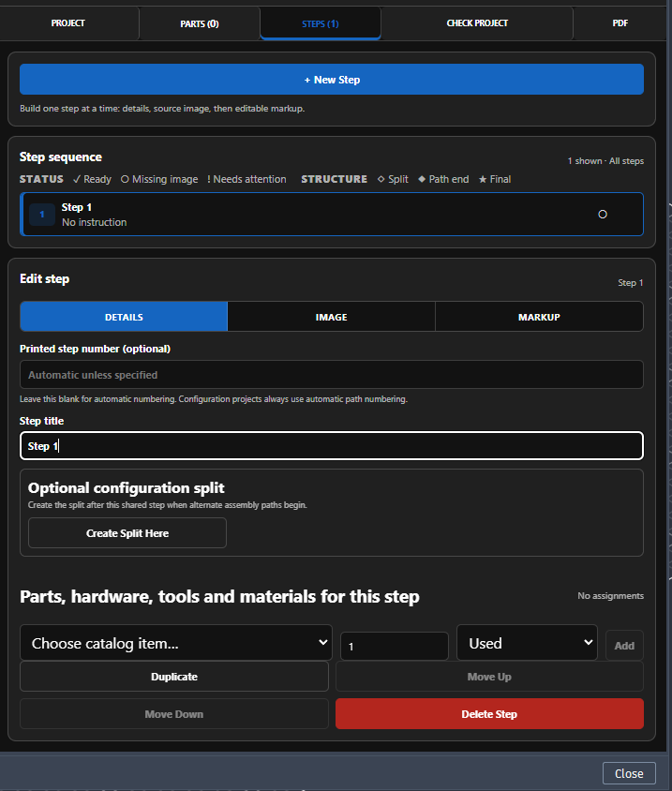
Task: Click the Path end legend entry
Action: (443, 179)
